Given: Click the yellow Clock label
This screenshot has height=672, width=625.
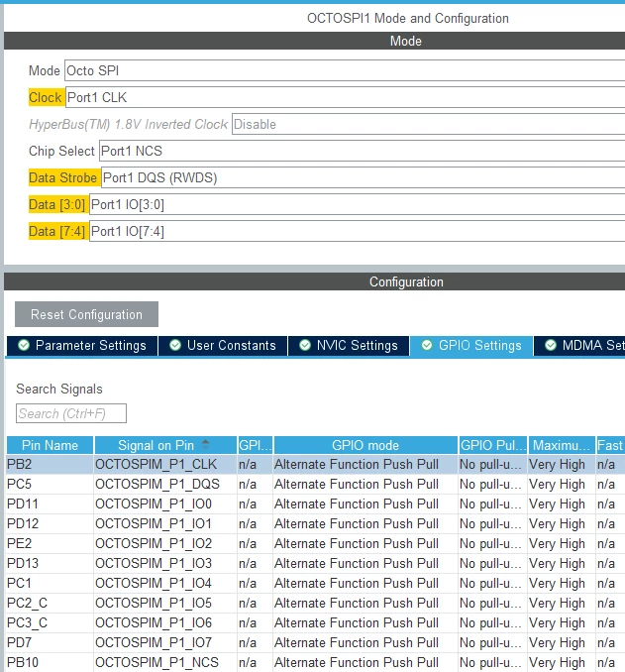Looking at the screenshot, I should (46, 97).
